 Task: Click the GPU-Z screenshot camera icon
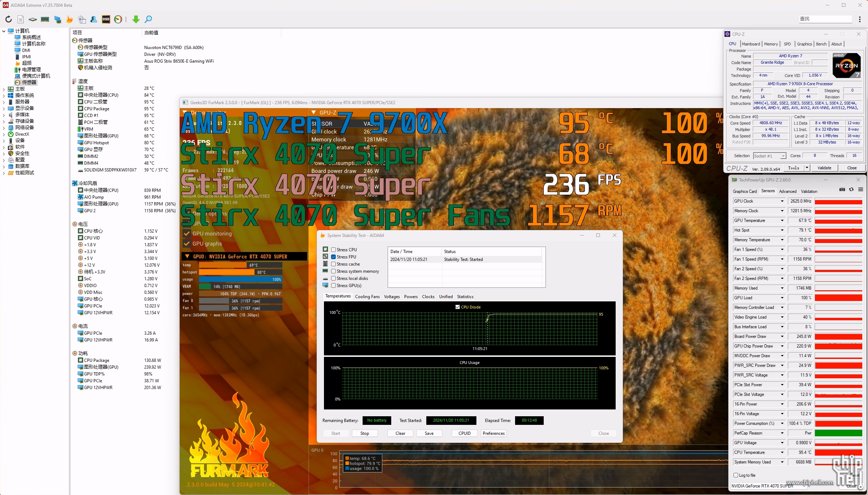pos(842,190)
